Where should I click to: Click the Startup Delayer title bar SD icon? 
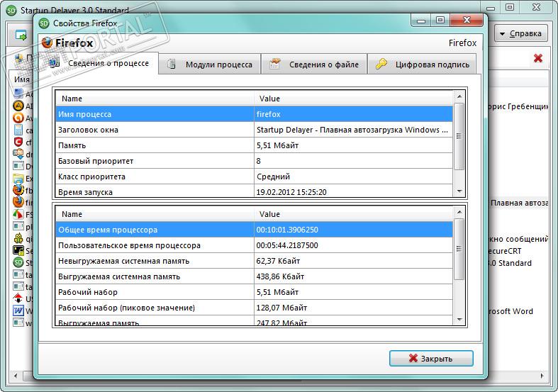pos(11,11)
